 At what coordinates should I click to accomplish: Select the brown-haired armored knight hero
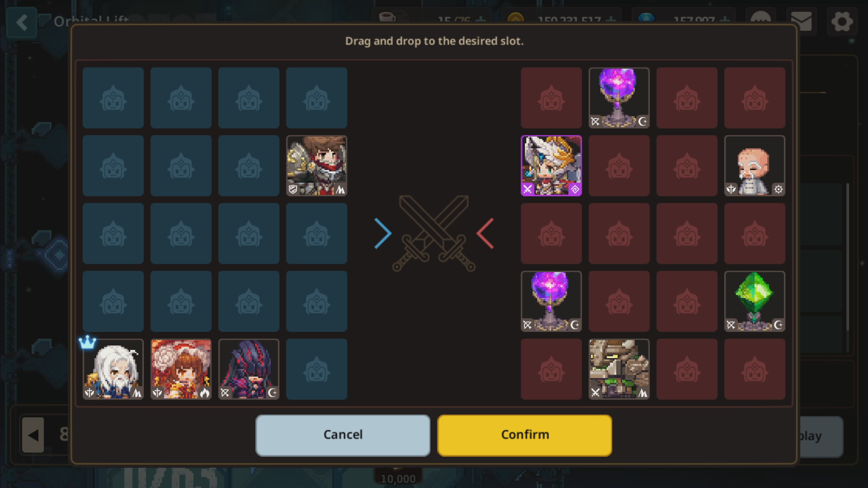(316, 165)
